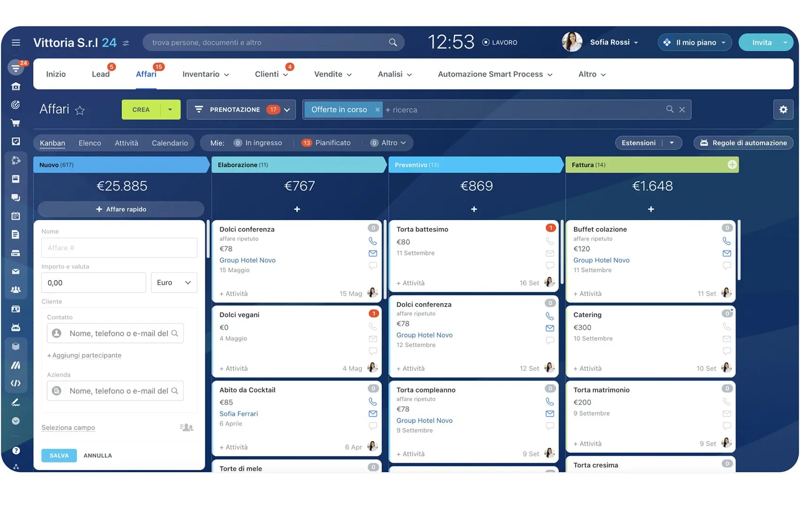Switch to Elenco view
800x532 pixels.
[x=90, y=143]
